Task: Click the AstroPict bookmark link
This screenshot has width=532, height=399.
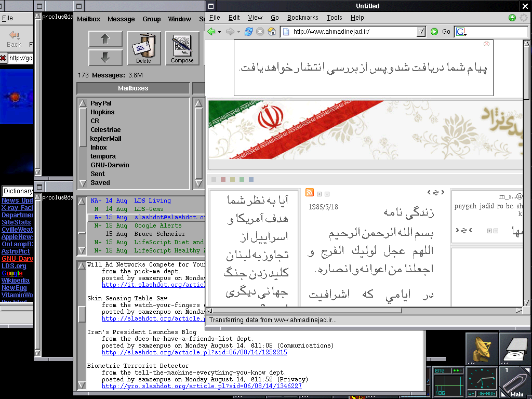Action: (x=16, y=251)
